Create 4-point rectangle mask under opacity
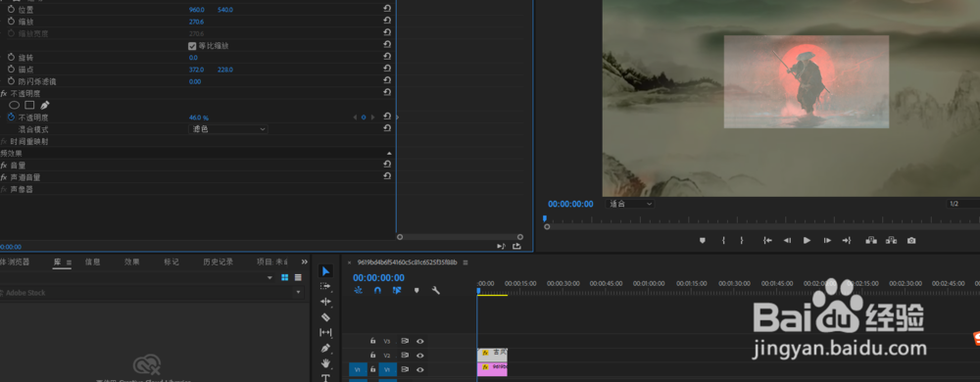Image resolution: width=980 pixels, height=382 pixels. coord(29,106)
